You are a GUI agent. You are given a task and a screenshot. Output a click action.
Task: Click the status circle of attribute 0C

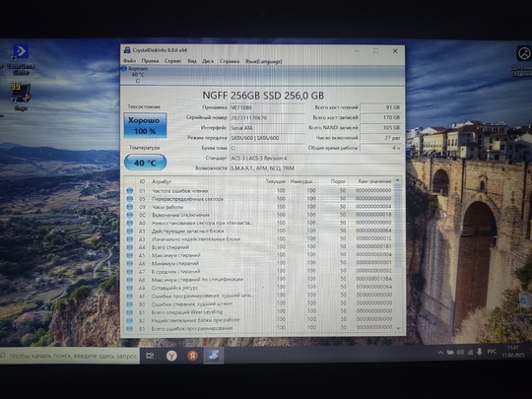click(130, 215)
